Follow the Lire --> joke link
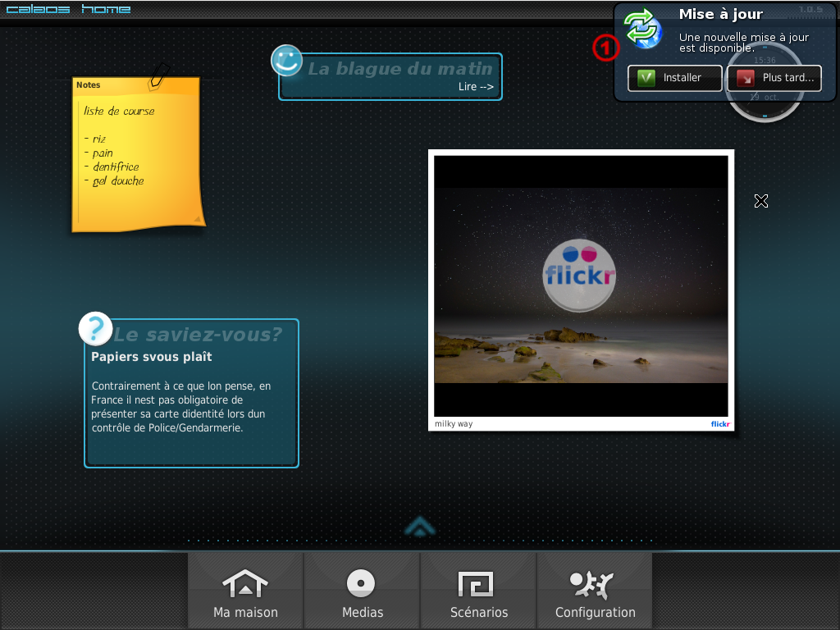The width and height of the screenshot is (840, 630). pyautogui.click(x=476, y=87)
